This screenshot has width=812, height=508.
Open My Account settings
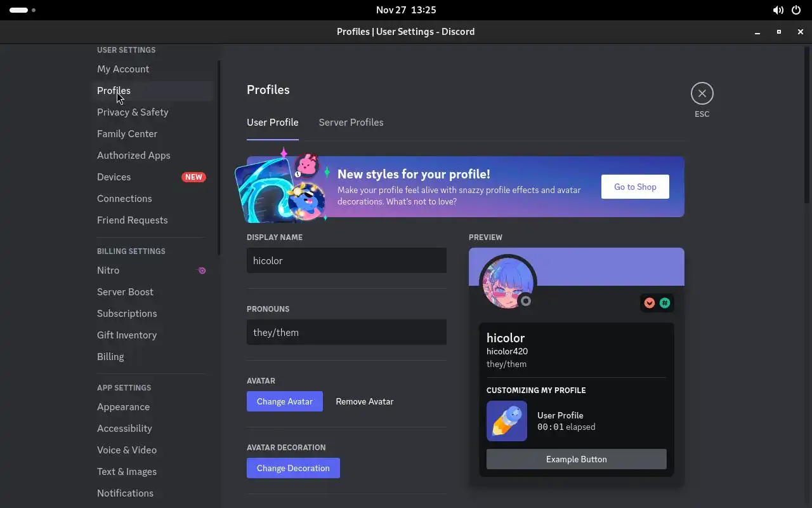(151, 69)
